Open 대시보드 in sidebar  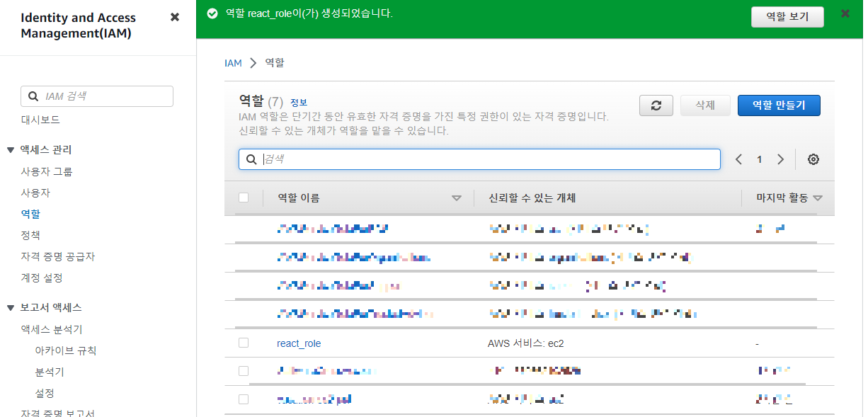pos(40,120)
